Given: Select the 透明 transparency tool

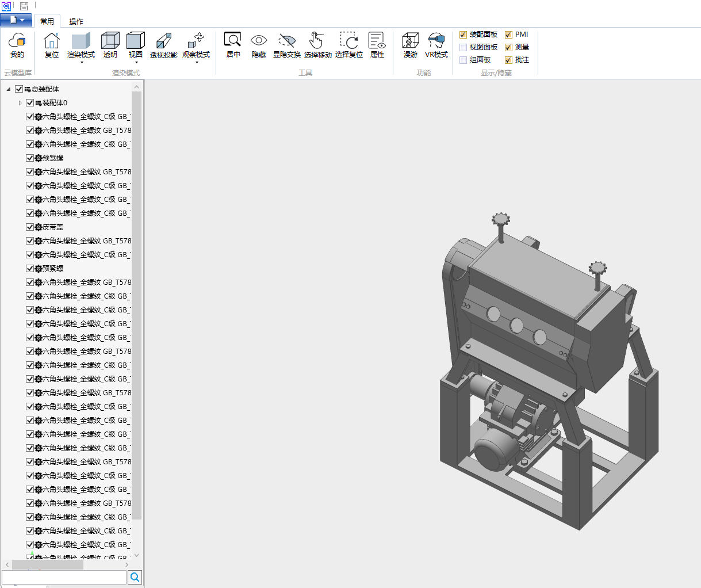Looking at the screenshot, I should coord(110,45).
